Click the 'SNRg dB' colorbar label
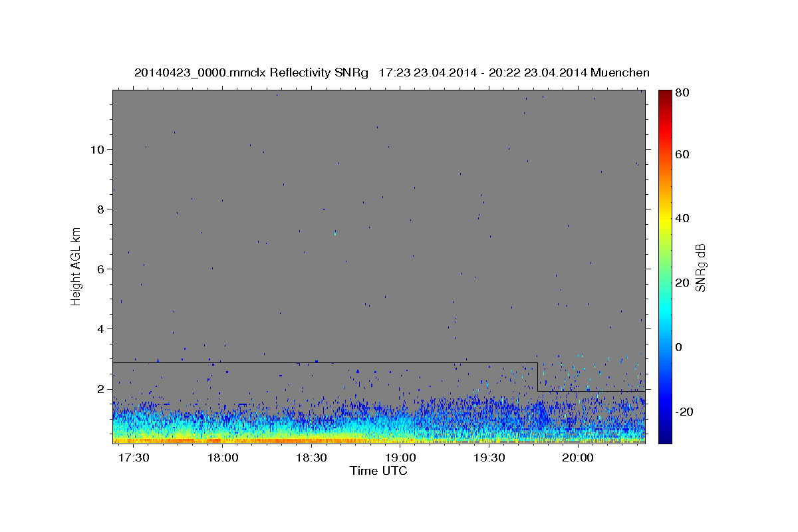 coord(700,267)
